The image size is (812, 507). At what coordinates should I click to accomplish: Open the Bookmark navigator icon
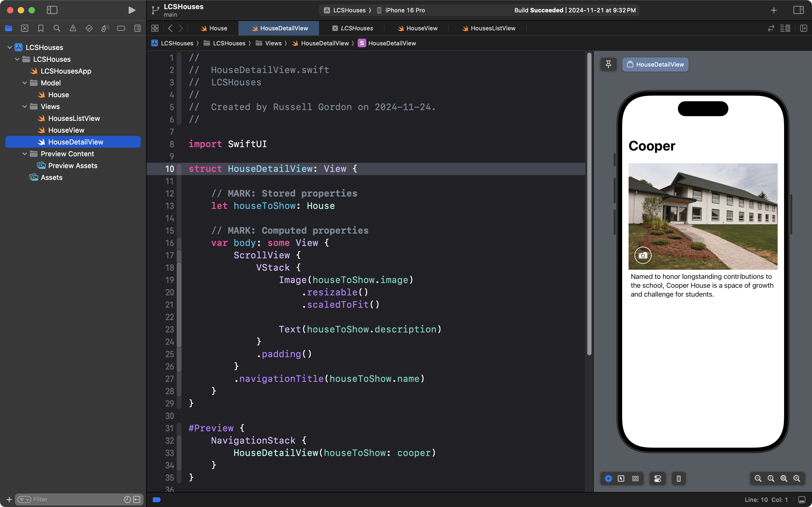[41, 28]
